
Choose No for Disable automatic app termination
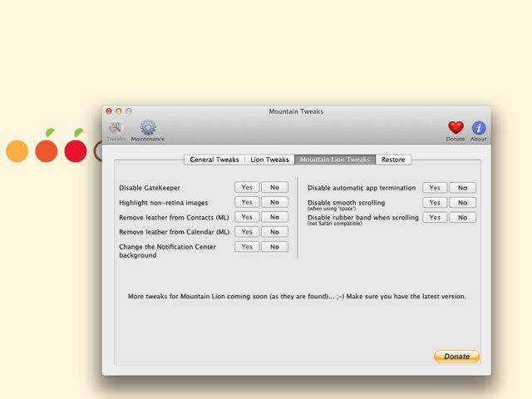tap(462, 188)
